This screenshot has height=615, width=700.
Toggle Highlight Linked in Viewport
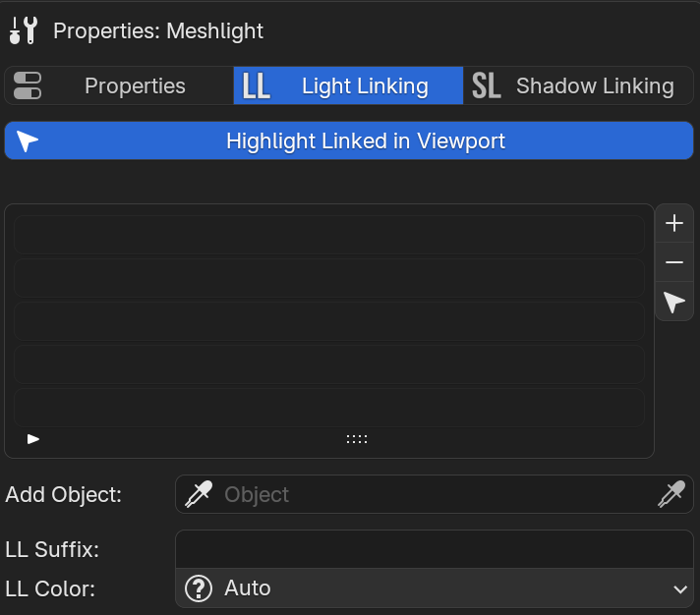349,140
